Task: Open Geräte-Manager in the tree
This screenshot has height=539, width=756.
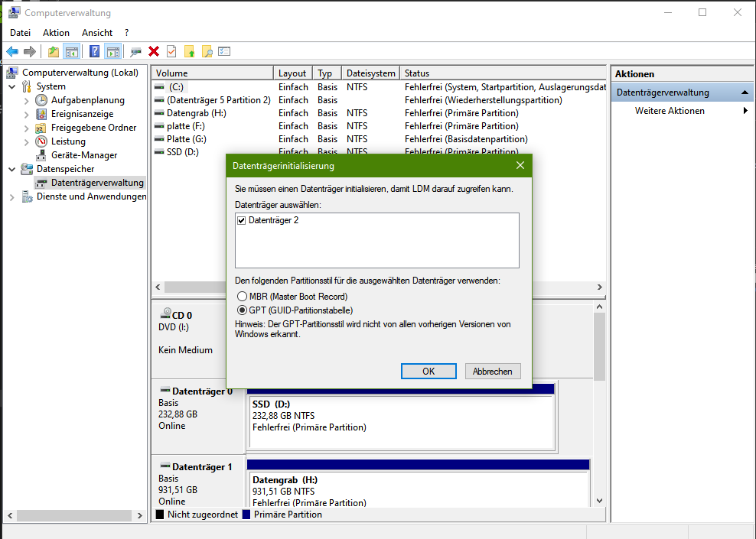Action: click(x=84, y=155)
